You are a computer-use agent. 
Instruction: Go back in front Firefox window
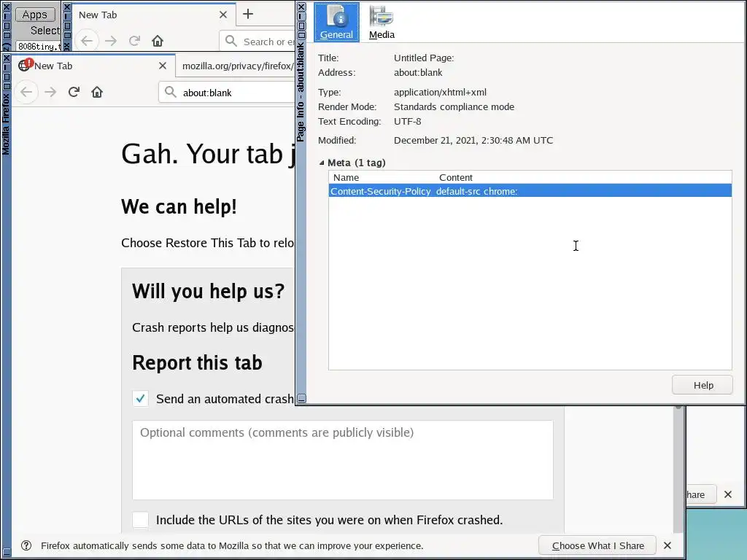click(27, 92)
